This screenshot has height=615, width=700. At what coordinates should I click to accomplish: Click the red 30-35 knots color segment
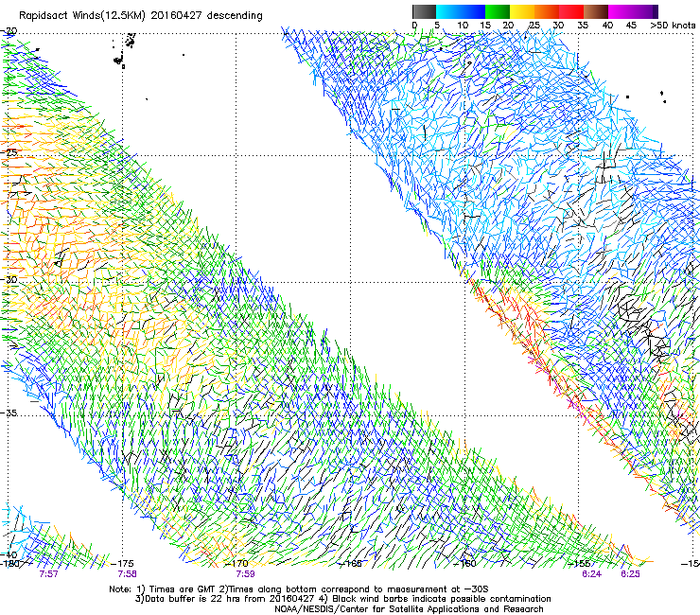(571, 11)
